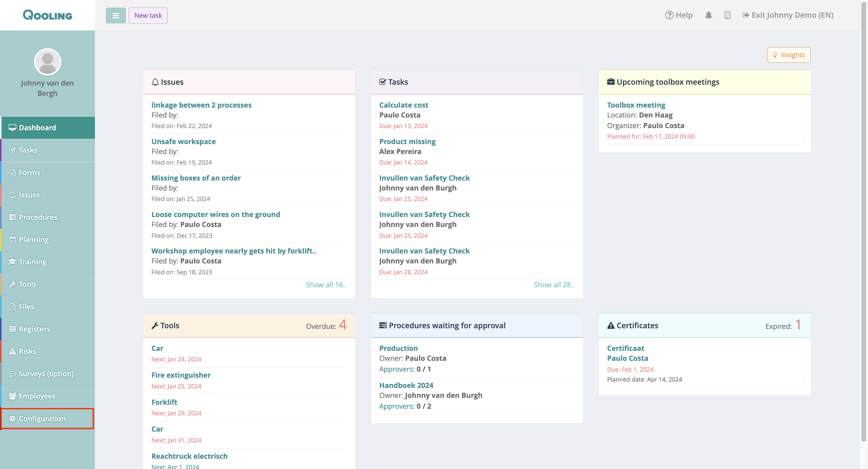Switch to Procedures menu item
The width and height of the screenshot is (868, 469).
pos(38,217)
